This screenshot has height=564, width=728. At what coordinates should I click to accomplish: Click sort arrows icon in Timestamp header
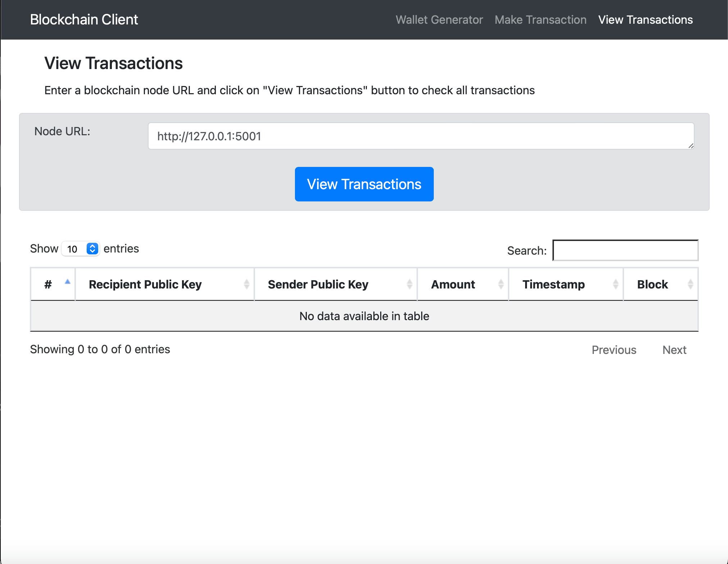(x=615, y=284)
